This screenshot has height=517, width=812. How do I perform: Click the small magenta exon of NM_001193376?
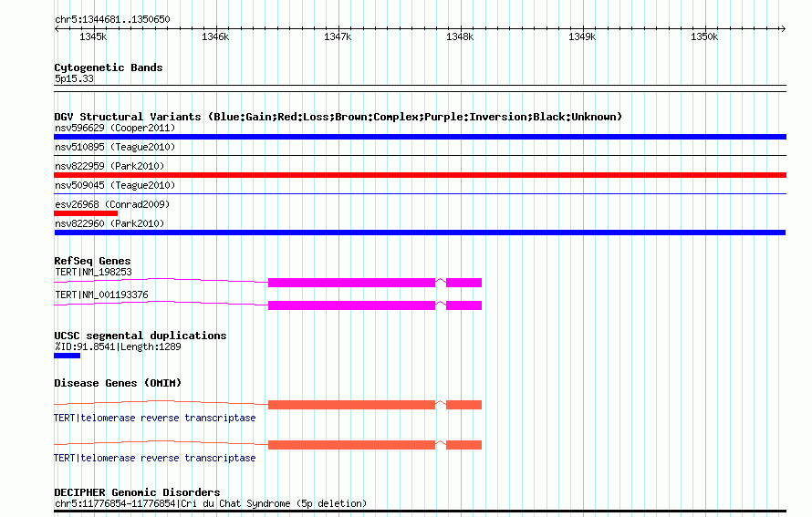tap(464, 305)
